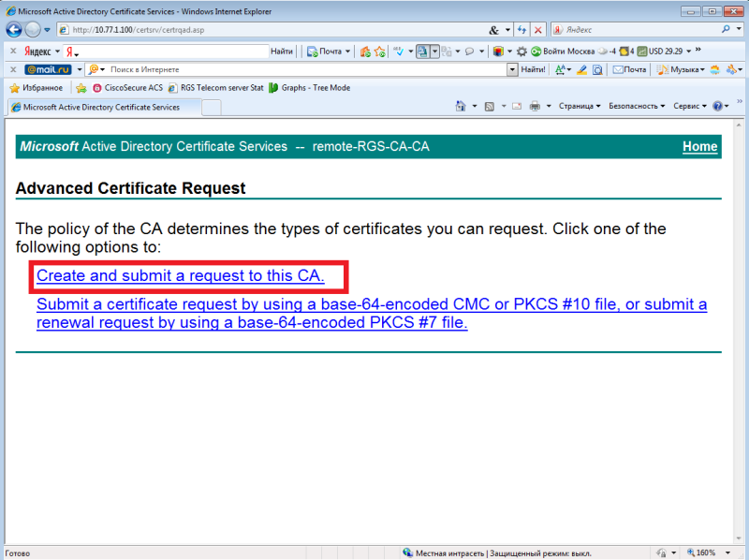Viewport: 749px width, 560px height.
Task: Close the Яндекс toolbar
Action: (x=13, y=51)
